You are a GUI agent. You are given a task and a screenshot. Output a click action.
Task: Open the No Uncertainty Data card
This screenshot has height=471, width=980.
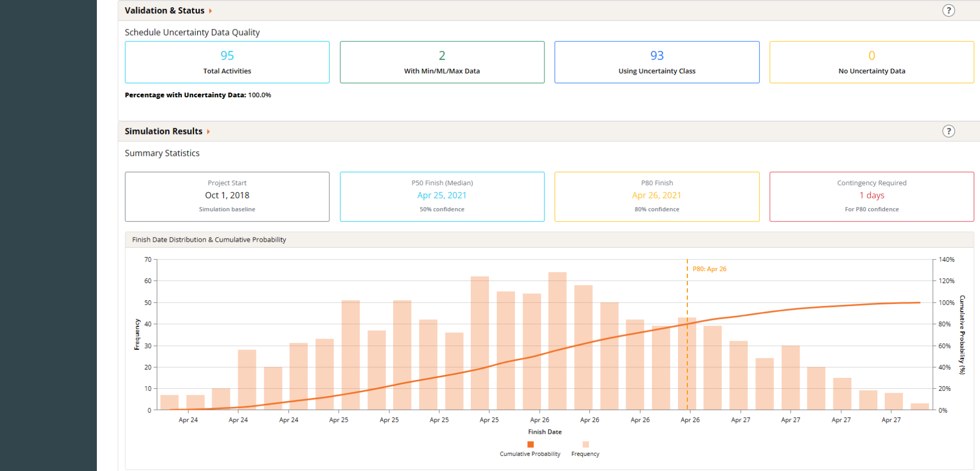coord(872,62)
